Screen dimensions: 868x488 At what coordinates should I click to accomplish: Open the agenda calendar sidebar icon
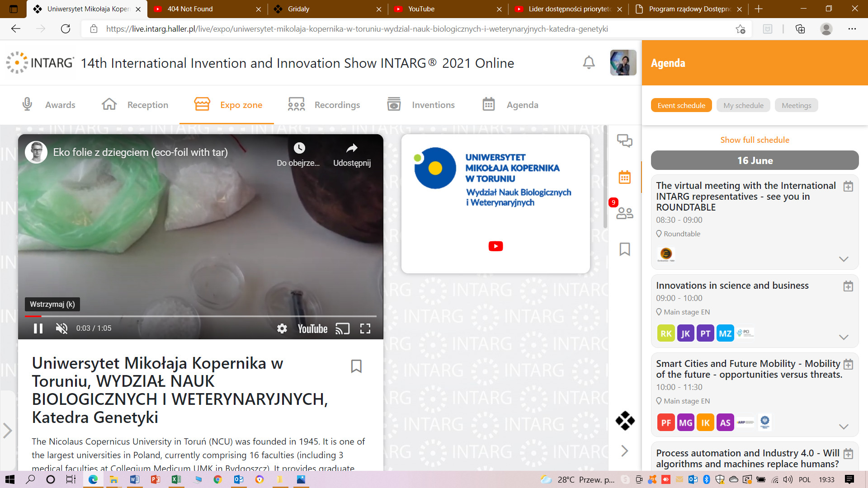[625, 177]
